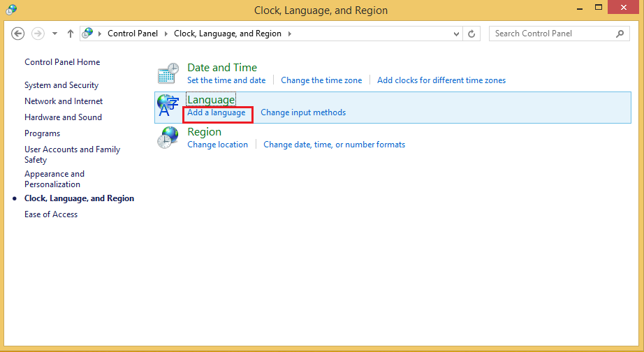Go to System and Security category

(61, 85)
